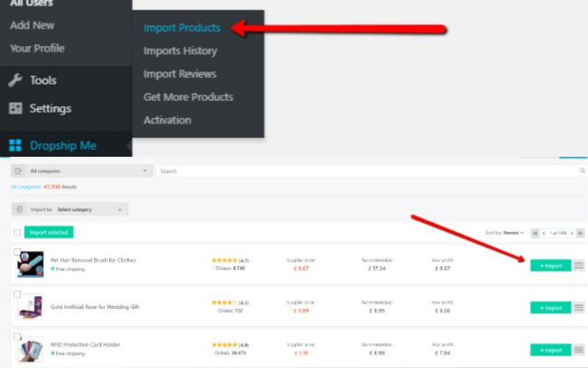Import the Gold Artificial Rose product
The image size is (588, 368).
tap(551, 308)
